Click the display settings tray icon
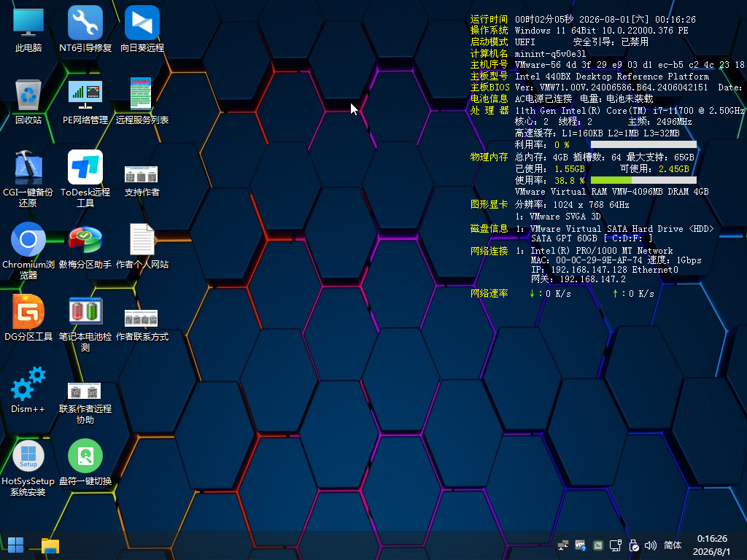The height and width of the screenshot is (560, 747). click(x=616, y=545)
